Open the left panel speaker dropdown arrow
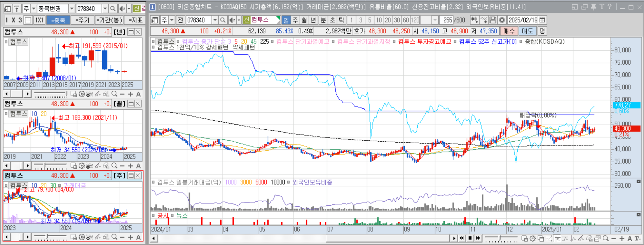The image size is (644, 245). click(x=129, y=9)
